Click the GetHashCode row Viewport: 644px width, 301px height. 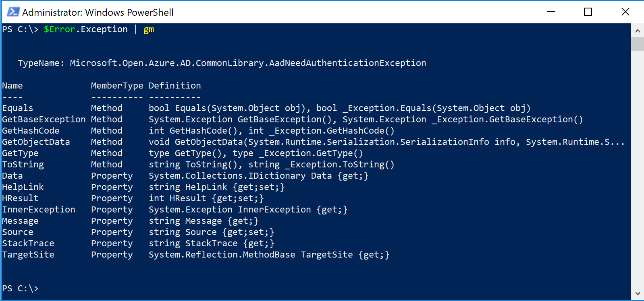(x=31, y=130)
